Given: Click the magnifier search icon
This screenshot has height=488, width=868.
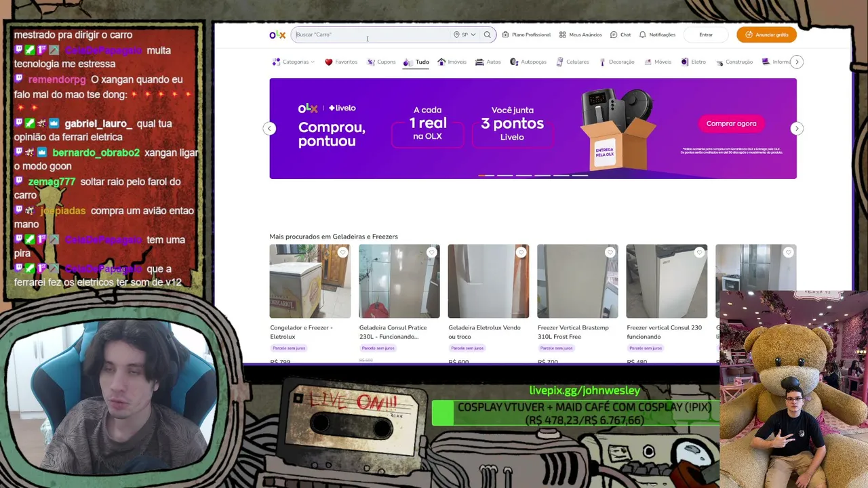Looking at the screenshot, I should click(487, 35).
